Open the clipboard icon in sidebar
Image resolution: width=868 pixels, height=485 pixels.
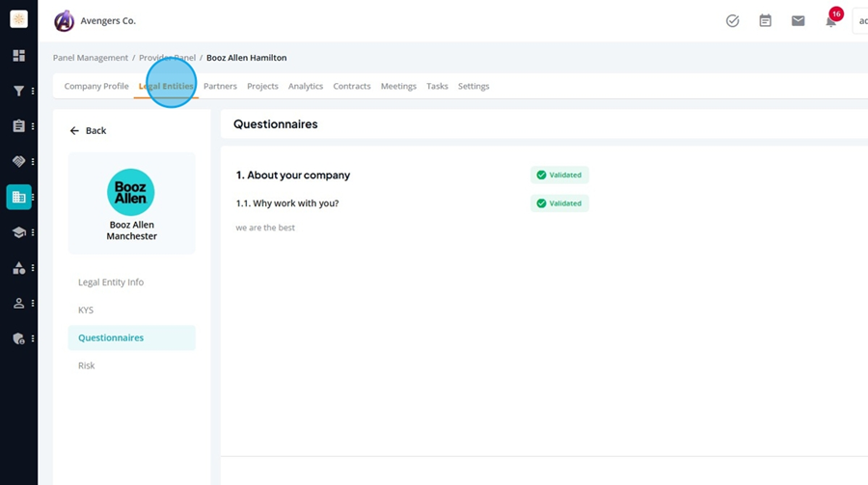coord(19,126)
